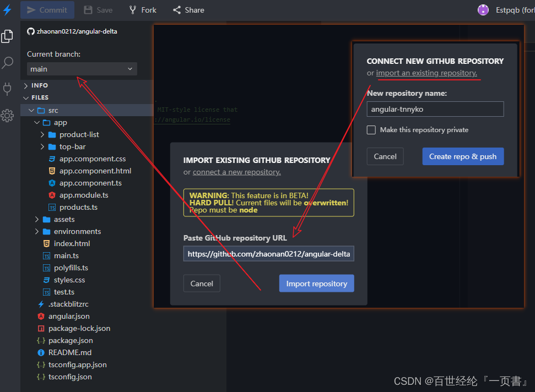Open polyfills.ts in the file tree
This screenshot has width=535, height=392.
[71, 268]
